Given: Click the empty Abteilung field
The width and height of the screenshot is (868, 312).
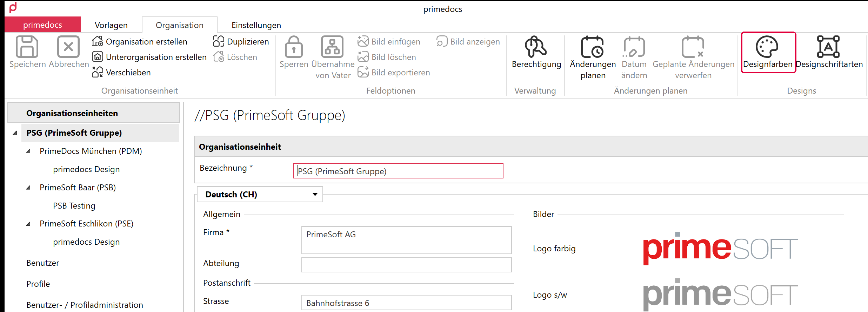Looking at the screenshot, I should [406, 265].
